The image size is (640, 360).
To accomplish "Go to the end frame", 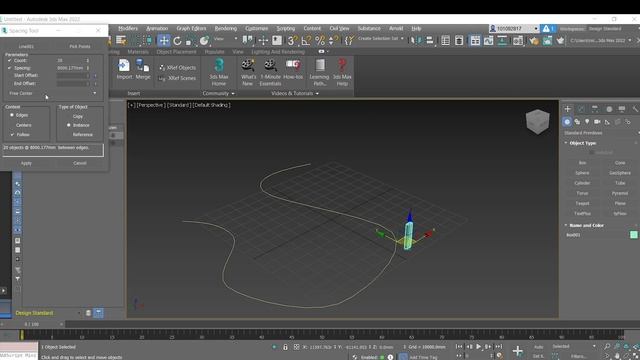I will click(498, 347).
